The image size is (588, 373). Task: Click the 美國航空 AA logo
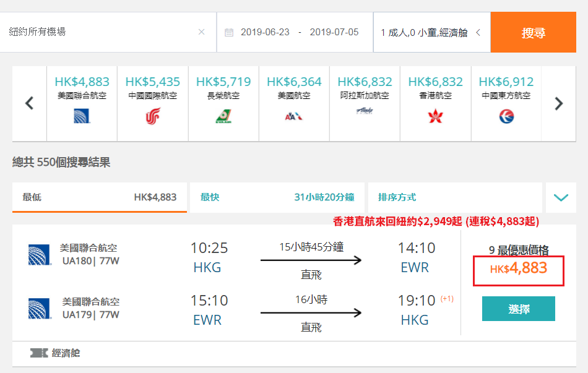point(294,116)
